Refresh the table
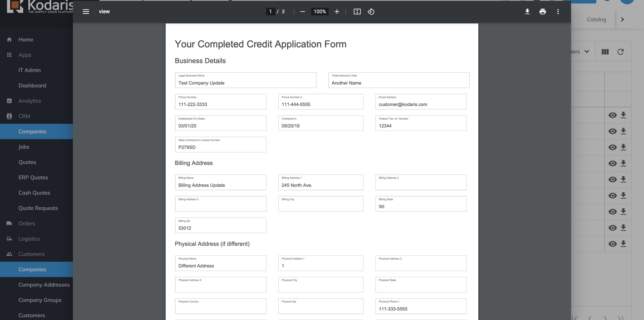Screen dimensions: 644x320 coord(621,52)
